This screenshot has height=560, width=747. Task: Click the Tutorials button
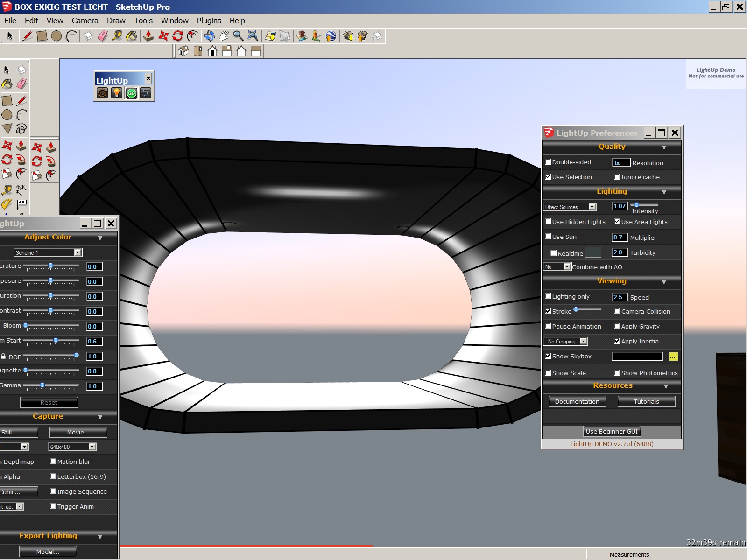646,401
